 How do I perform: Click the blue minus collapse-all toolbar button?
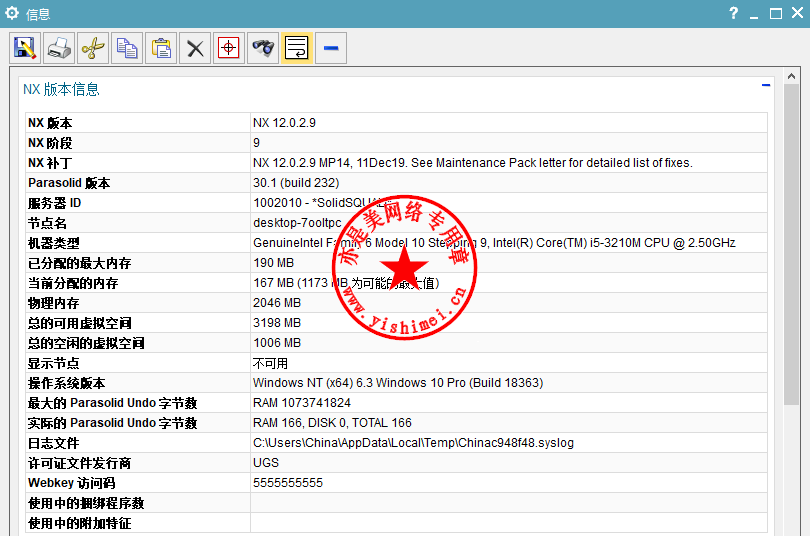331,49
